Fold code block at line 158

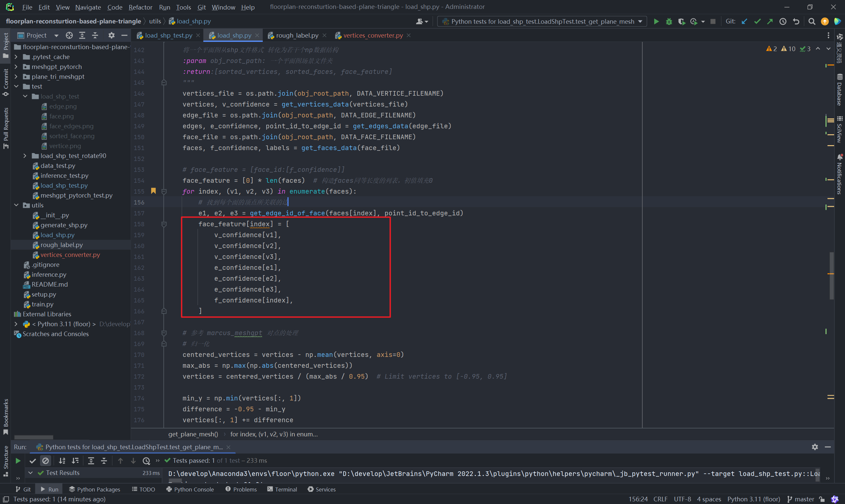click(164, 224)
